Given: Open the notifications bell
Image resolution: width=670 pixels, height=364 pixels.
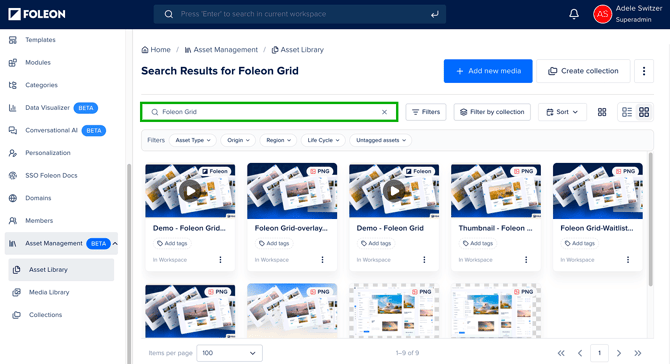Looking at the screenshot, I should click(x=574, y=14).
